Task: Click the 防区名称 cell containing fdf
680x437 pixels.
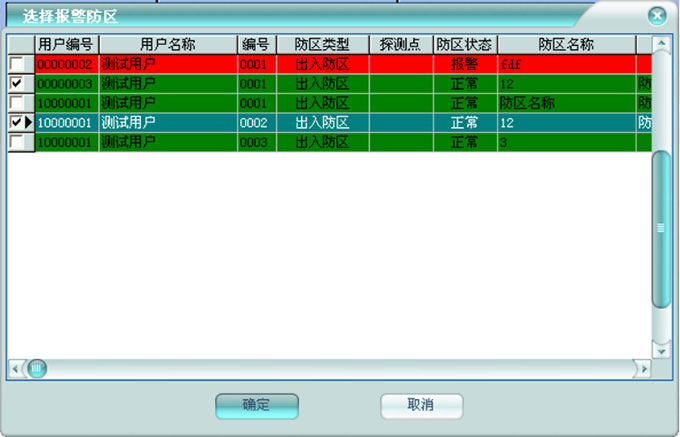Action: tap(566, 64)
